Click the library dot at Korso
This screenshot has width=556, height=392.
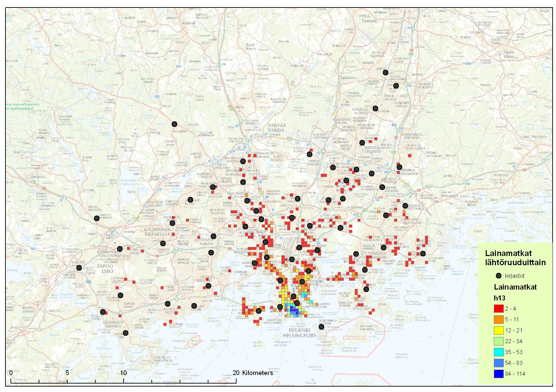386,72
